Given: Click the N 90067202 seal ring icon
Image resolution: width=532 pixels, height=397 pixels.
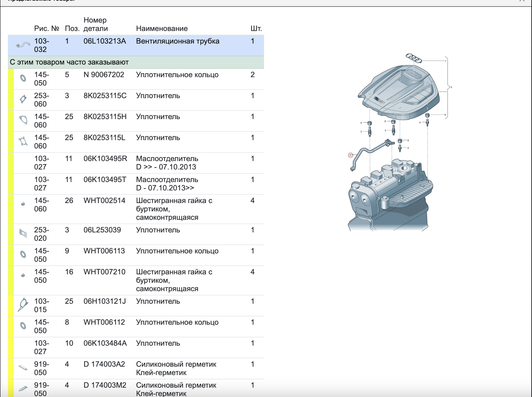Looking at the screenshot, I should (23, 78).
